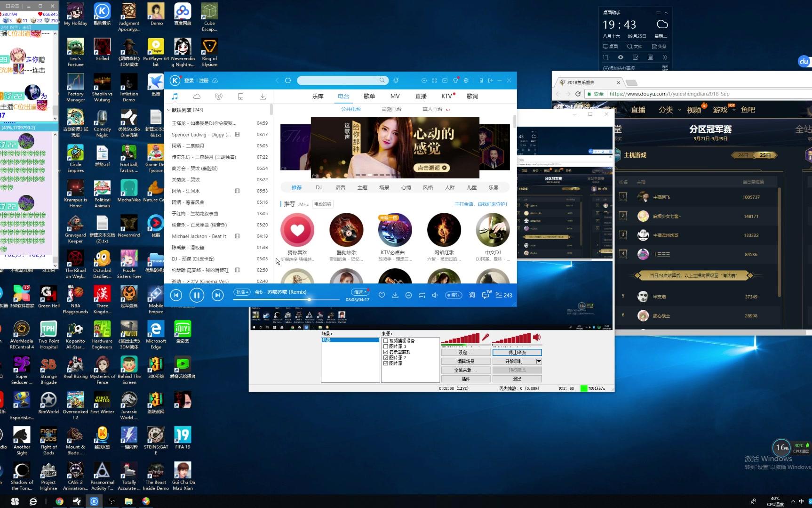Open the KuGou settings gear icon
The width and height of the screenshot is (812, 508).
(466, 81)
